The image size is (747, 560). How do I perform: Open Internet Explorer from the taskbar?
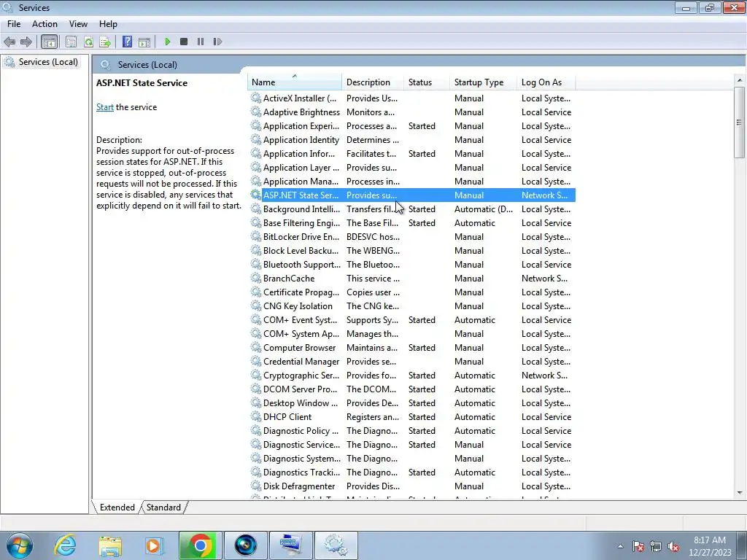coord(65,545)
